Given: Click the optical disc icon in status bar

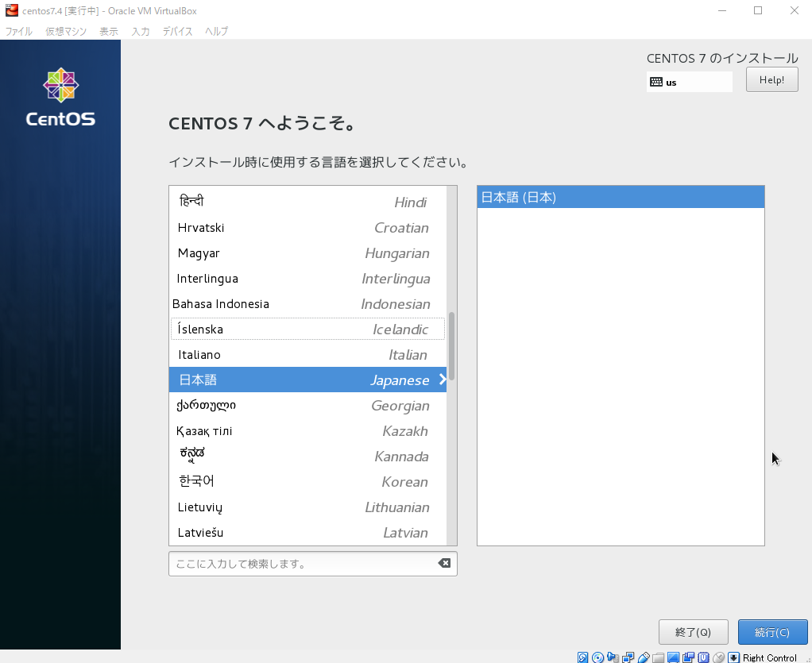Looking at the screenshot, I should pos(597,657).
